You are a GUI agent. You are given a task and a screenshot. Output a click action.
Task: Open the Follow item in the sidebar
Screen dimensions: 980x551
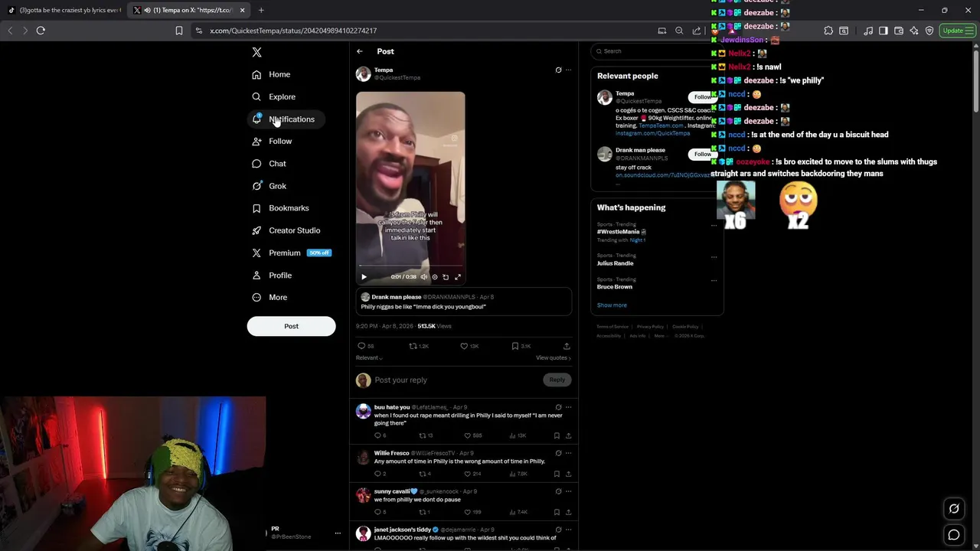coord(273,142)
